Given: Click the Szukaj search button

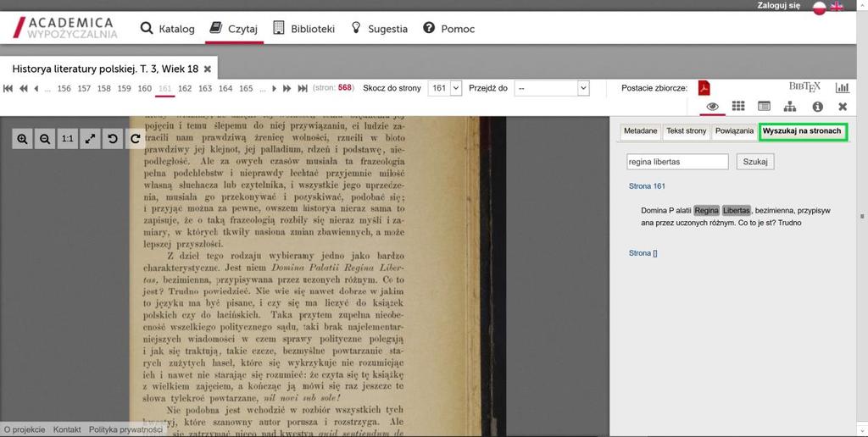Looking at the screenshot, I should [x=755, y=162].
